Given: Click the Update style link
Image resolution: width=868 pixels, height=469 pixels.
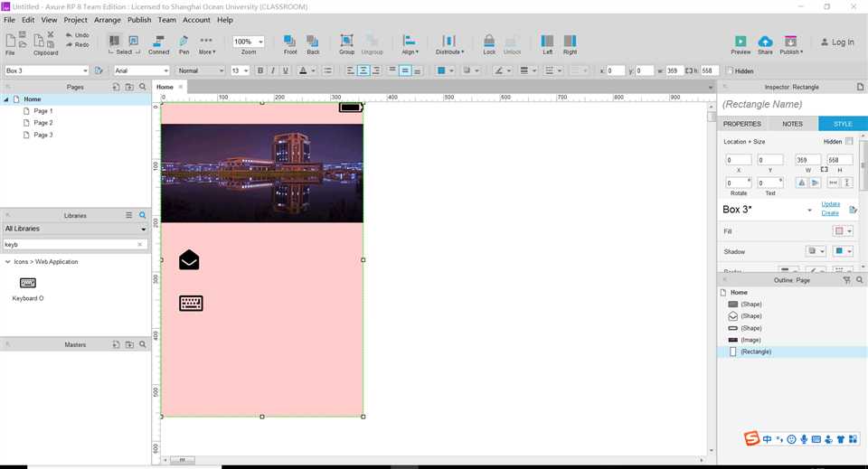Looking at the screenshot, I should click(830, 204).
